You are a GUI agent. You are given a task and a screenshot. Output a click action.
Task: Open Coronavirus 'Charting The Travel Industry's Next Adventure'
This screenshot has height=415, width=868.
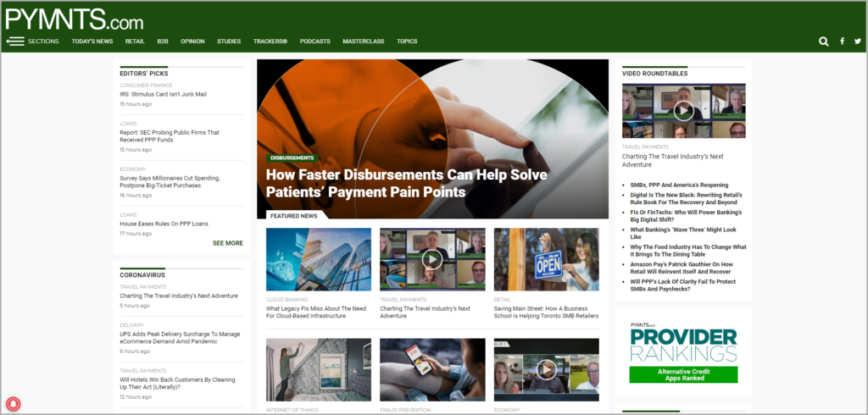(179, 296)
